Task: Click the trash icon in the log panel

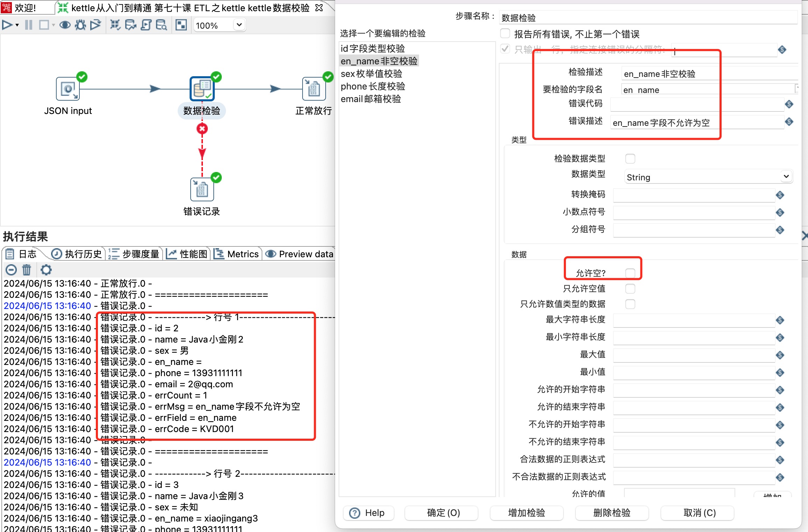Action: coord(27,270)
